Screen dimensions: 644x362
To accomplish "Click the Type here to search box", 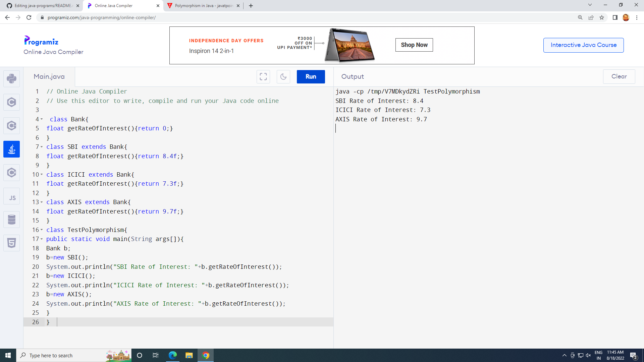I will [x=67, y=355].
